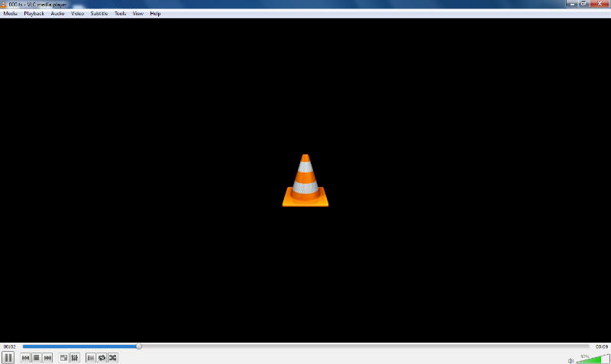
Task: Click VLC cone icon in title bar
Action: click(x=4, y=5)
